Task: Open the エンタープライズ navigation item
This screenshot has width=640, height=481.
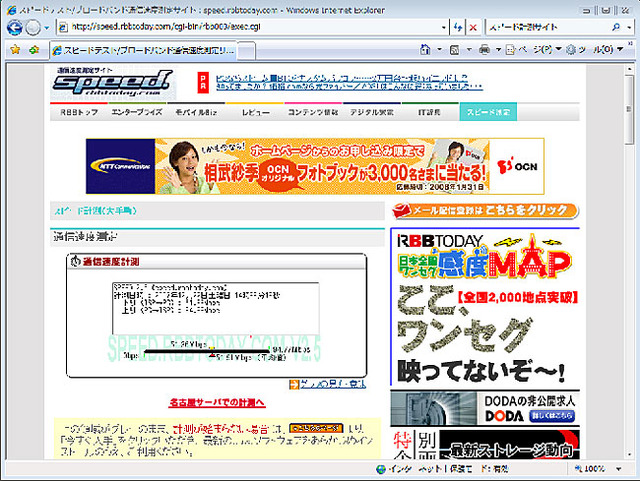Action: [137, 112]
